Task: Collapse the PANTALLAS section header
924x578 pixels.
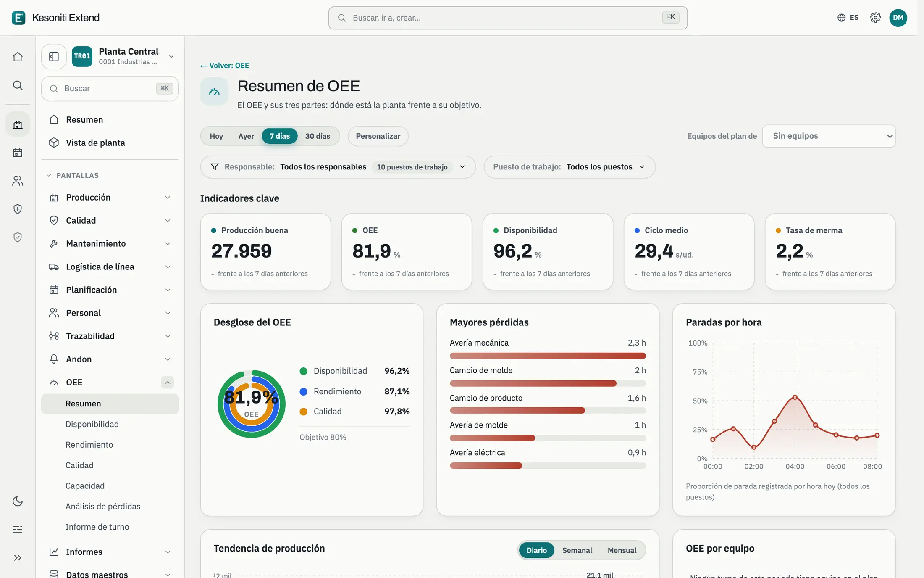Action: [x=72, y=175]
